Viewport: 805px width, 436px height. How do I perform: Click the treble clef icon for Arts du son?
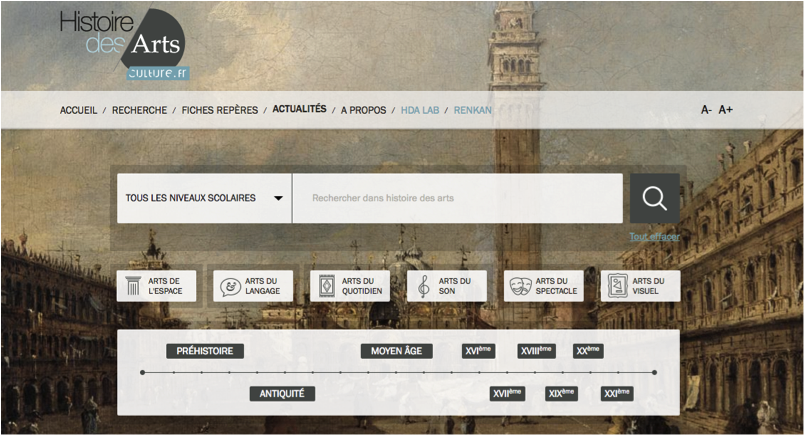coord(424,286)
